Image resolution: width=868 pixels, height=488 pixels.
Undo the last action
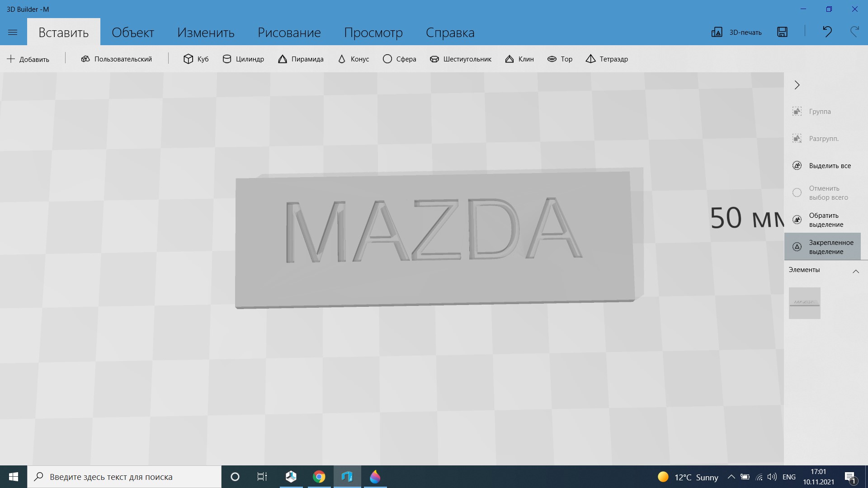tap(827, 32)
